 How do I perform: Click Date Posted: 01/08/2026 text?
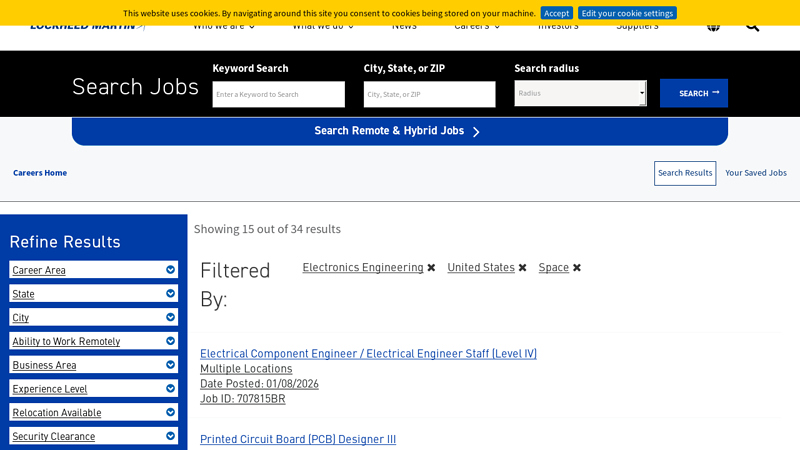click(259, 384)
